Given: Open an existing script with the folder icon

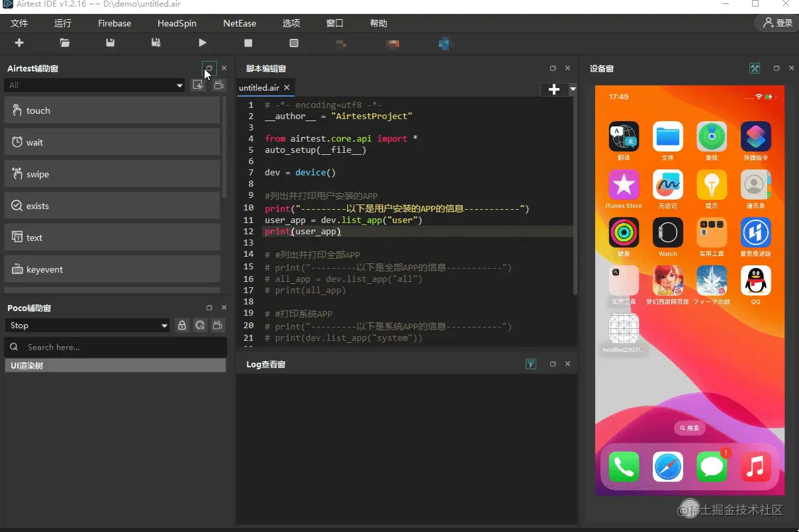Looking at the screenshot, I should [64, 42].
